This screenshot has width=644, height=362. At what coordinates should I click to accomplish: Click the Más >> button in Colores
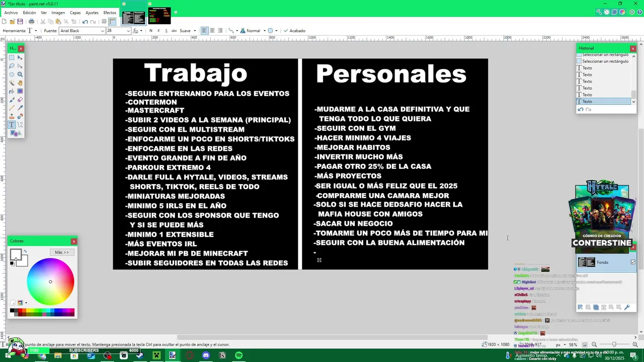pyautogui.click(x=62, y=252)
